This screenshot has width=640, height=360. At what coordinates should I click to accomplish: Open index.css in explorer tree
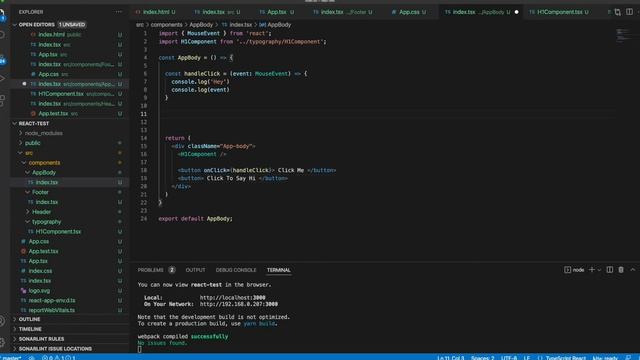coord(40,271)
